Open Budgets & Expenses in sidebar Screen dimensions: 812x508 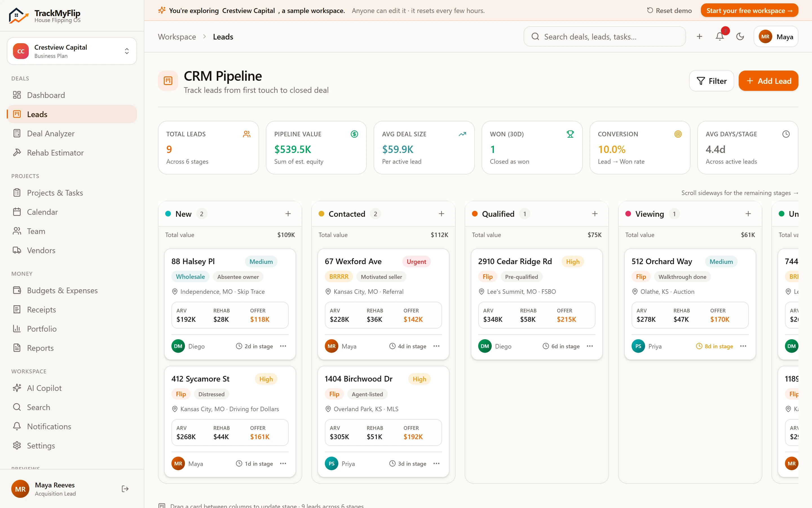click(72, 290)
